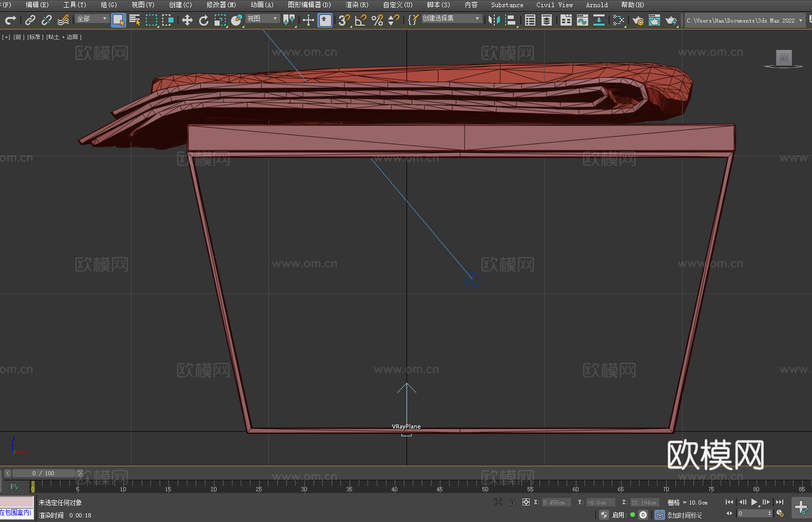Open reference coordinate system dropdown 视图
The image size is (812, 522).
[x=262, y=18]
